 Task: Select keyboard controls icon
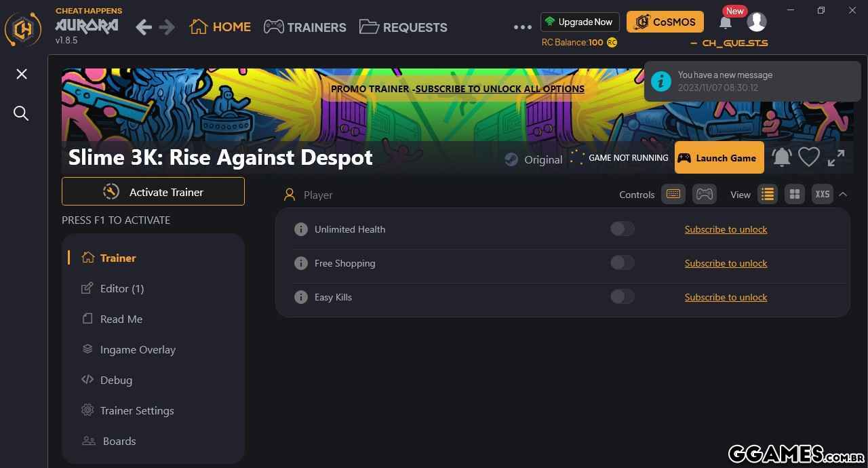[x=673, y=195]
